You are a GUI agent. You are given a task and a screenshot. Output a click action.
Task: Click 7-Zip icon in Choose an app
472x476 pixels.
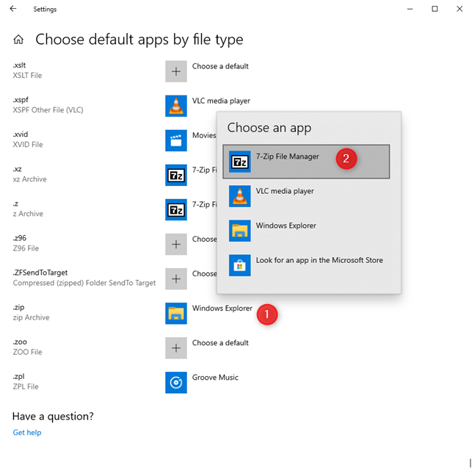(x=239, y=162)
